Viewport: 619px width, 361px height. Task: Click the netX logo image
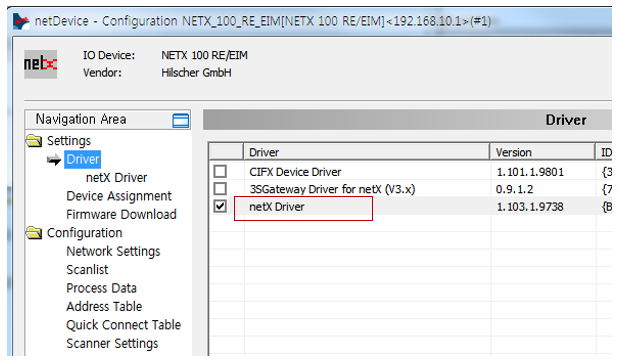point(40,64)
